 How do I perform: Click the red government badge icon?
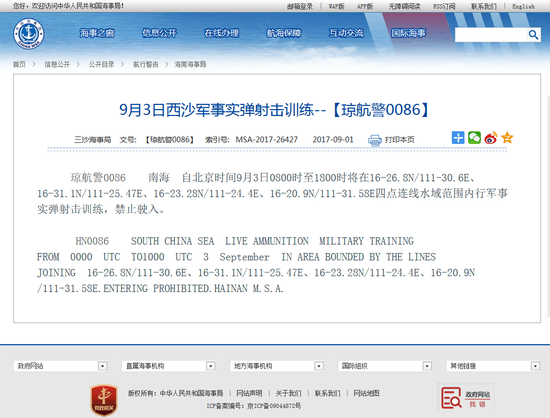tap(104, 400)
